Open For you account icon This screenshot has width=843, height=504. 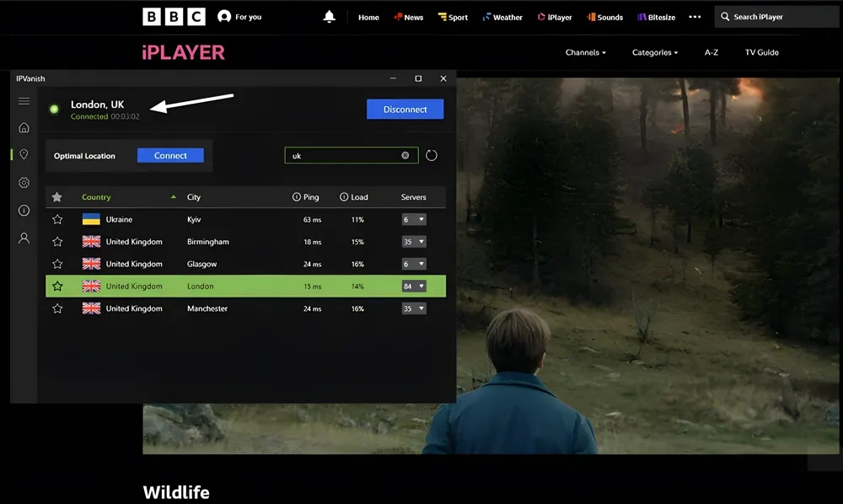coord(224,17)
